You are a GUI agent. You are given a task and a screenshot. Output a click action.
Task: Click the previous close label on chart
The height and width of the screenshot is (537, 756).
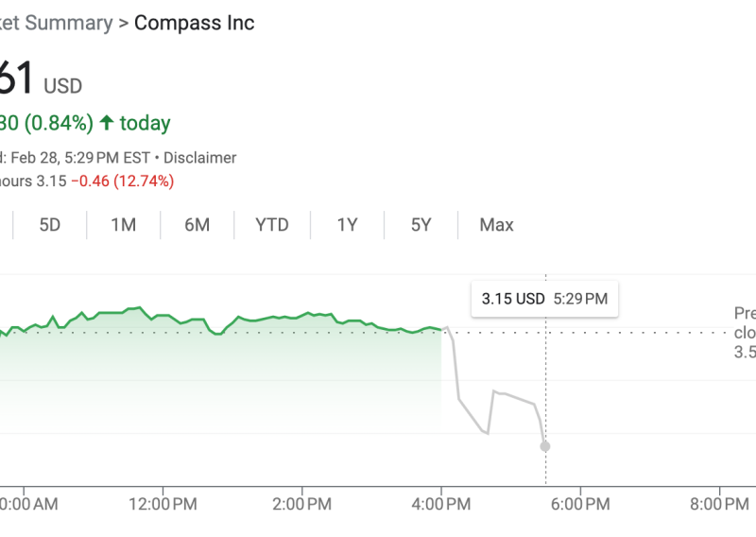click(745, 332)
